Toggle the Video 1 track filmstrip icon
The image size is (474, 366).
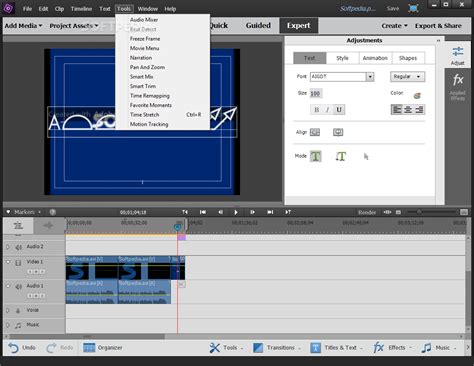pyautogui.click(x=18, y=263)
